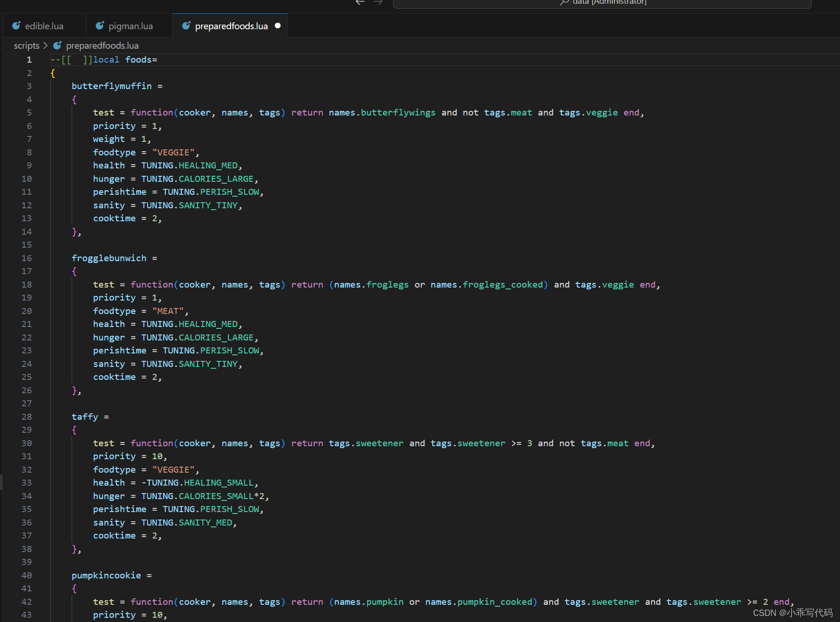This screenshot has width=840, height=622.
Task: Click the data [Administrator] search box
Action: pyautogui.click(x=602, y=3)
